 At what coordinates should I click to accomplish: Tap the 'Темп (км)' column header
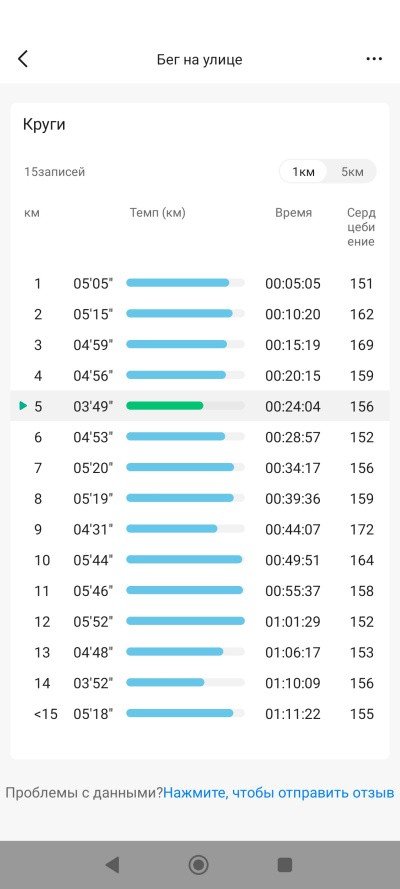(x=158, y=213)
